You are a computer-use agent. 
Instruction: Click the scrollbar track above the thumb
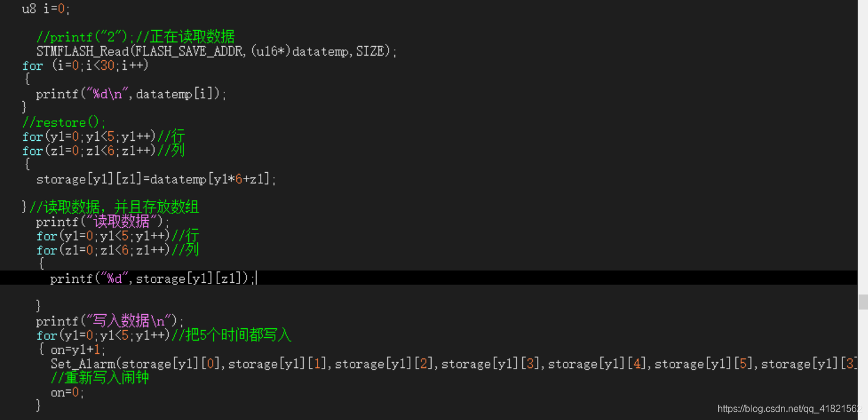pos(863,147)
